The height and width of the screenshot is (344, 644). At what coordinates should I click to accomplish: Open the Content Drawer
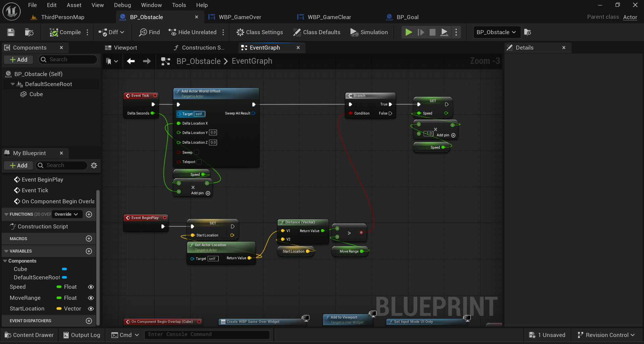coord(29,335)
